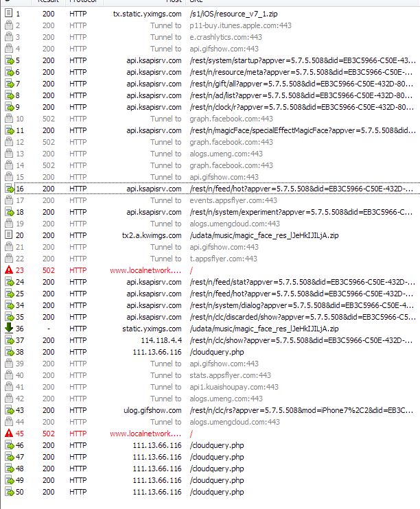Click the lock icon of session 3
Screen dimensions: 420x509
pyautogui.click(x=9, y=37)
